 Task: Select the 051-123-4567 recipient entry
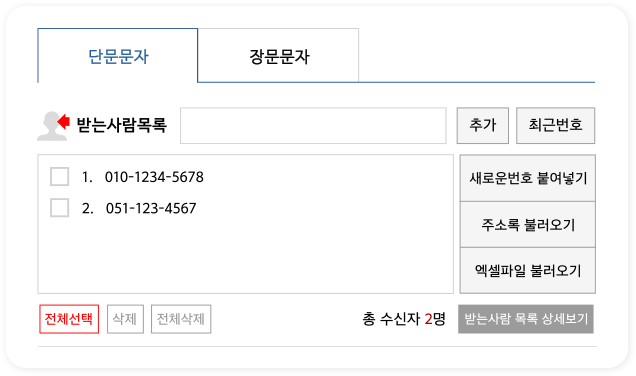[x=151, y=208]
